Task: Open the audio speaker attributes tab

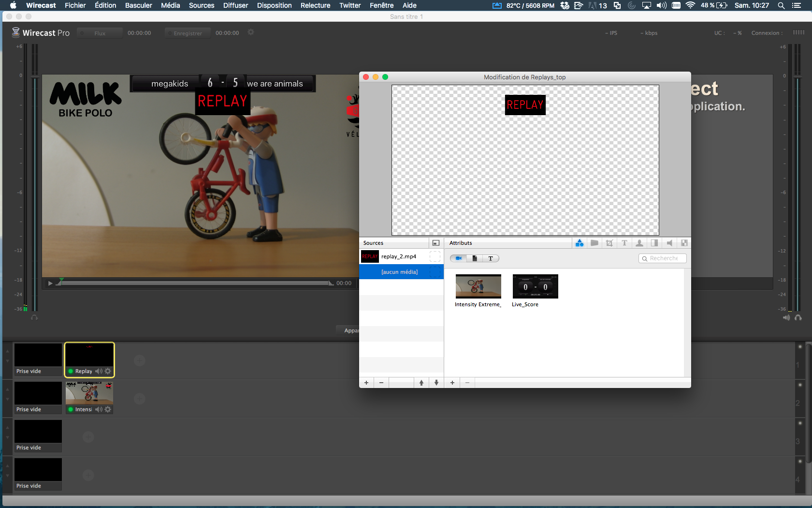Action: click(669, 243)
